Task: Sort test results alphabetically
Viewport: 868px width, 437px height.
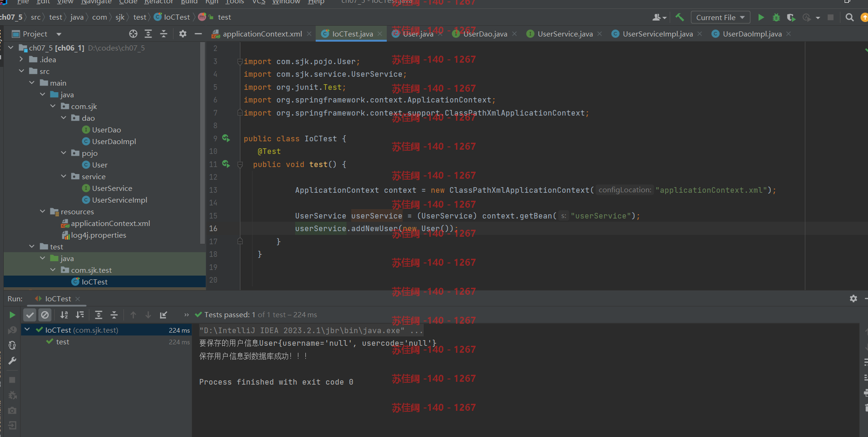Action: tap(64, 315)
